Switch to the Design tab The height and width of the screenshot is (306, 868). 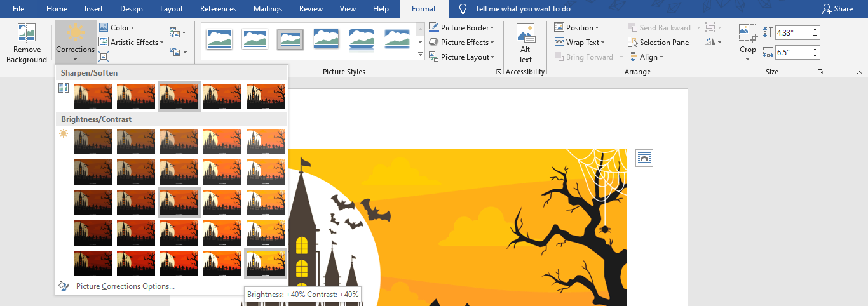point(132,9)
